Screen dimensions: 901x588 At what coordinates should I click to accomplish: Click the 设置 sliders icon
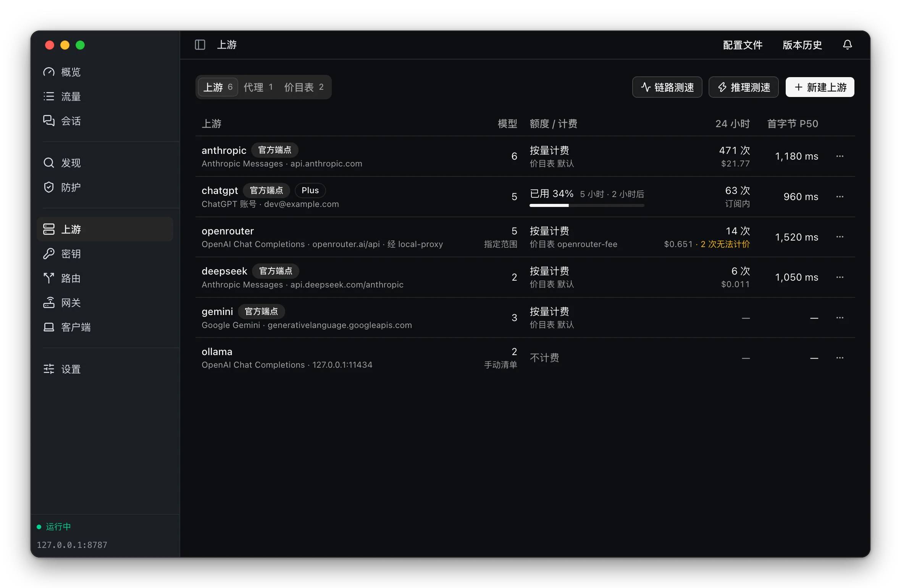(x=49, y=369)
